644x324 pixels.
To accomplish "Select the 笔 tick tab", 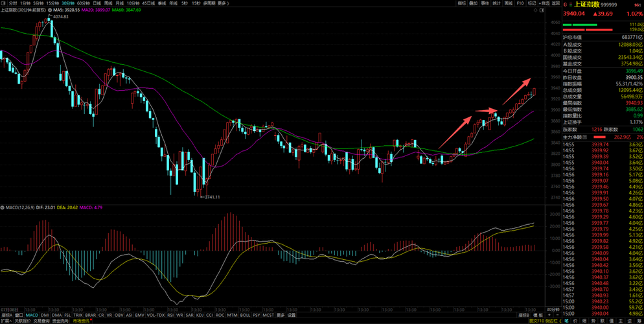I will pos(566,321).
